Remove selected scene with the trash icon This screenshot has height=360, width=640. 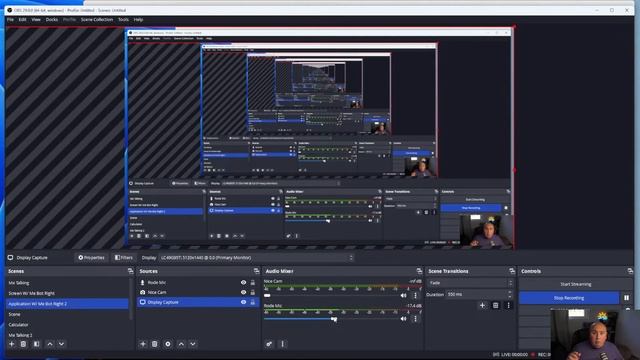tap(24, 344)
